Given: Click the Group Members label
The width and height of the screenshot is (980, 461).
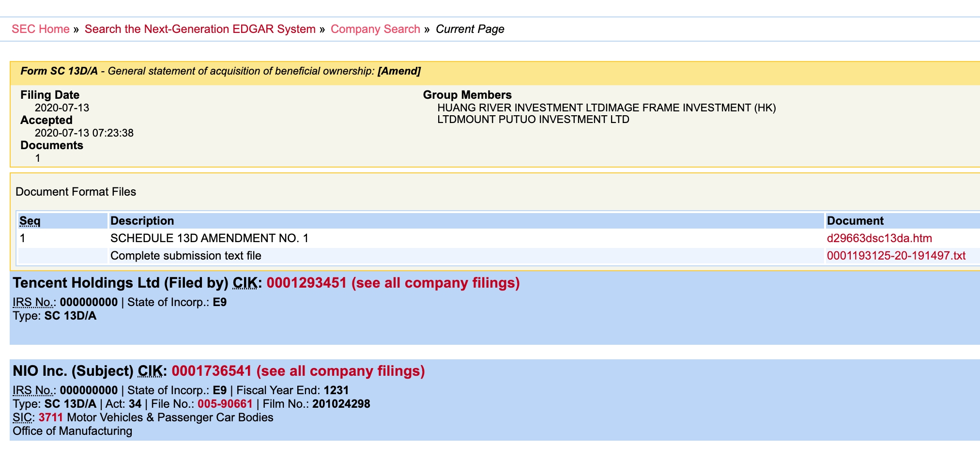Looking at the screenshot, I should click(x=467, y=95).
